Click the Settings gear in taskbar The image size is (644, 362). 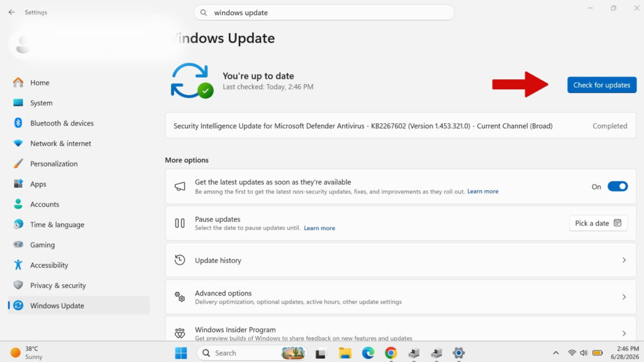[x=458, y=353]
